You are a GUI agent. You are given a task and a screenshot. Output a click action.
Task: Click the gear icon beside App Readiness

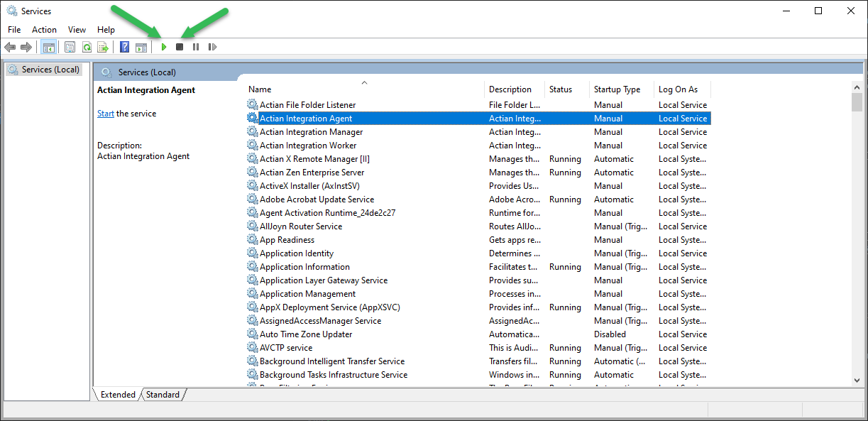pyautogui.click(x=253, y=240)
